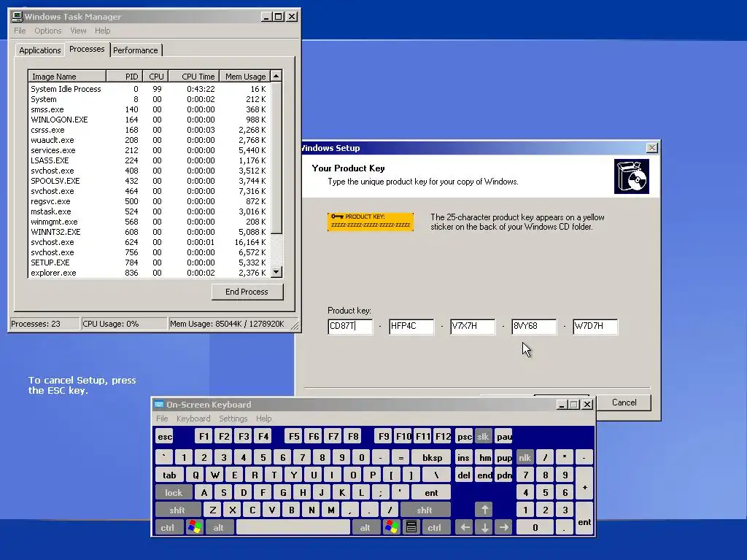Select wuauclt.exe process row
747x560 pixels.
pos(149,140)
